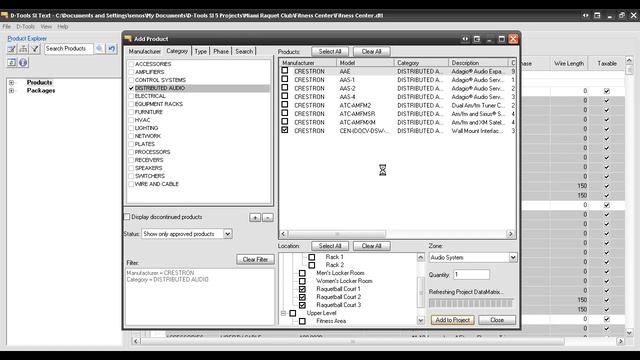Click the double-arrow icon in main window title bar
640x360 pixels.
[586, 16]
